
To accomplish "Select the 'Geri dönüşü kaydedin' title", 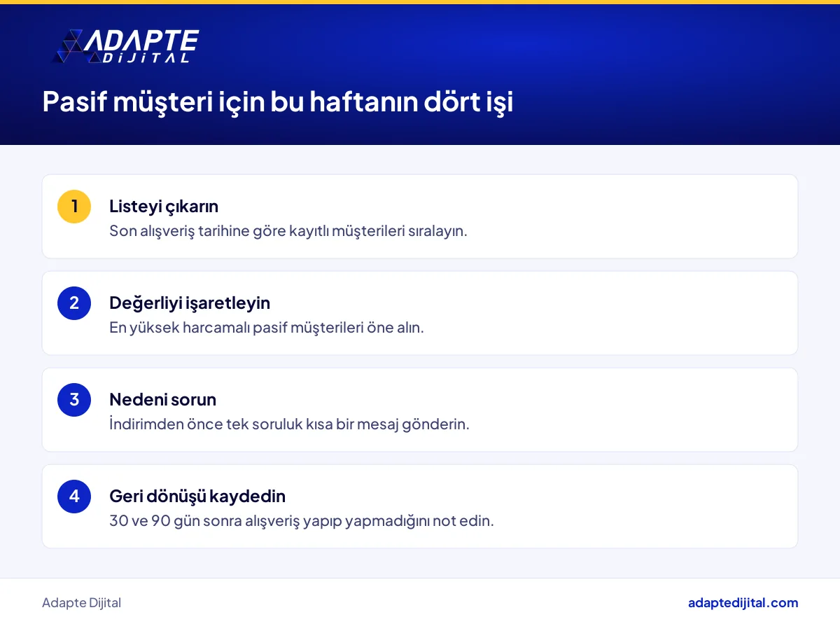I will click(197, 497).
